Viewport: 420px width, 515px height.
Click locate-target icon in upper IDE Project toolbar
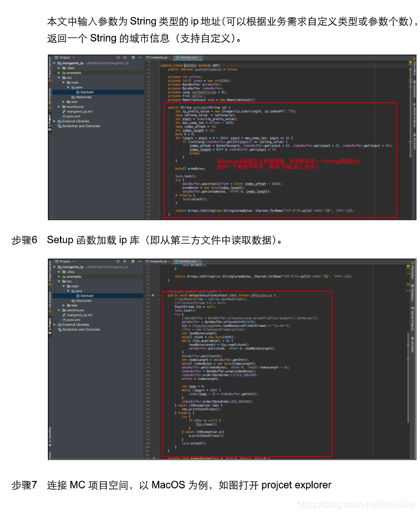tap(118, 58)
